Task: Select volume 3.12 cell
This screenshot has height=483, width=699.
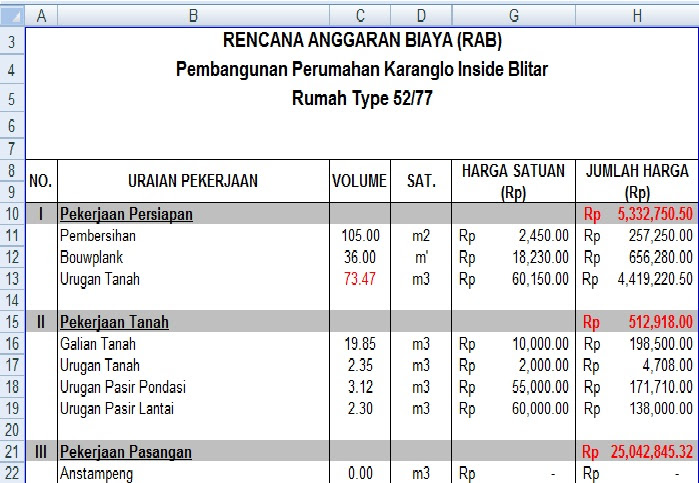Action: point(360,387)
